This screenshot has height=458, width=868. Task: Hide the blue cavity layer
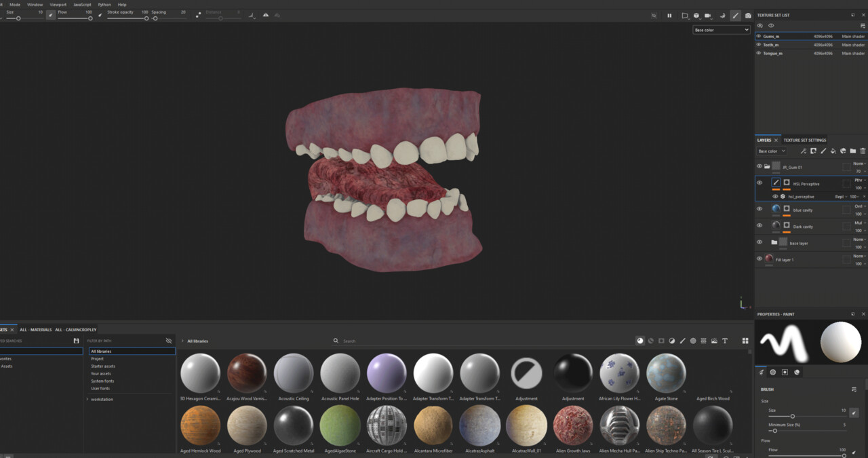point(759,209)
